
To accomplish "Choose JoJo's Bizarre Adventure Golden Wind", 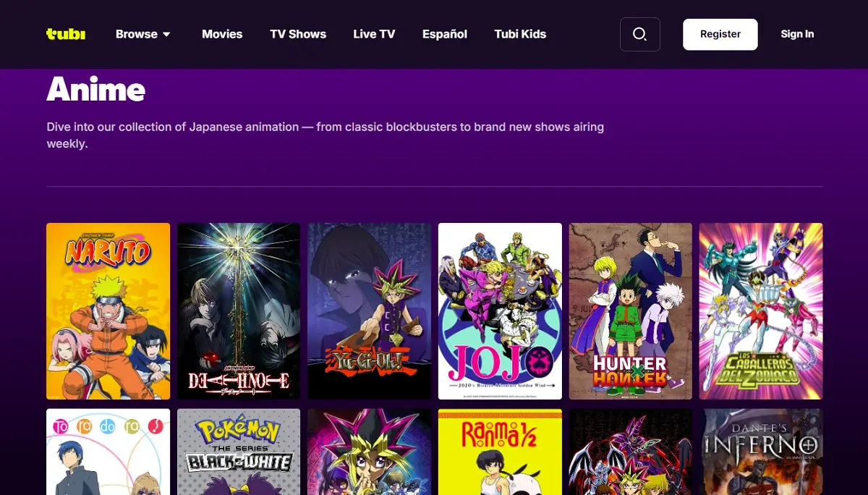I will click(500, 311).
